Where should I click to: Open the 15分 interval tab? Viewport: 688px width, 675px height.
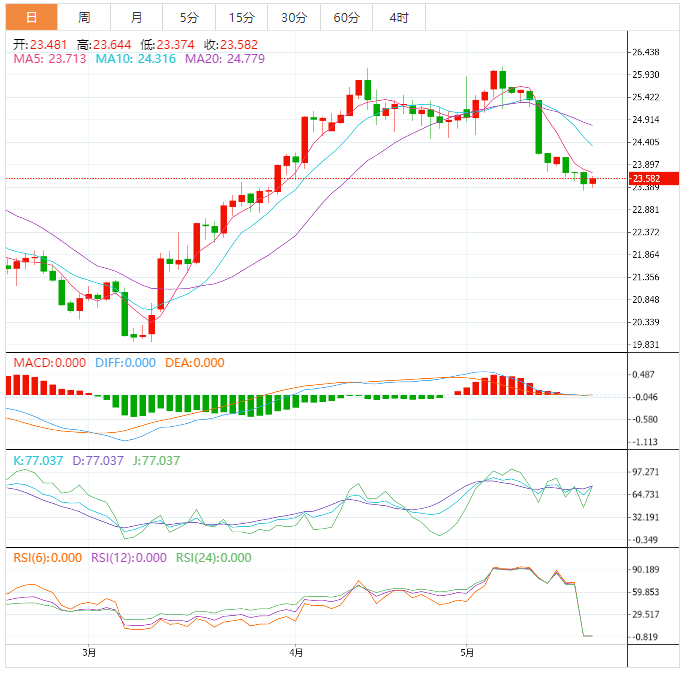pyautogui.click(x=241, y=18)
